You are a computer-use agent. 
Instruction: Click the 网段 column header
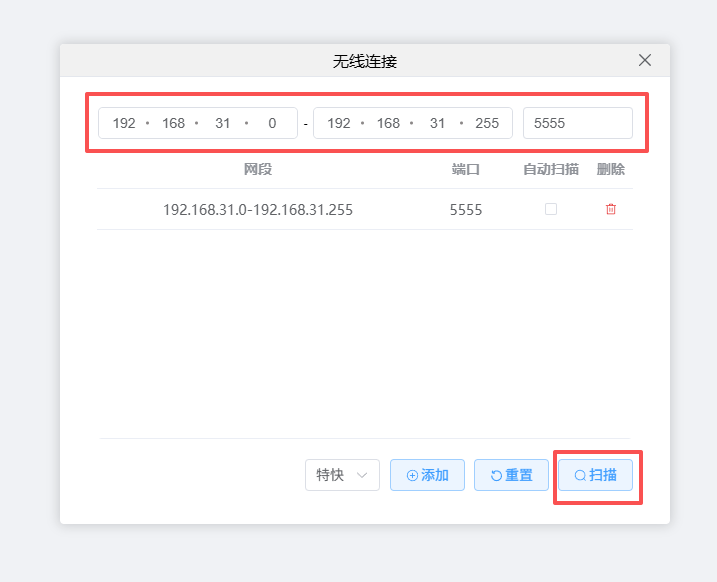pyautogui.click(x=257, y=169)
